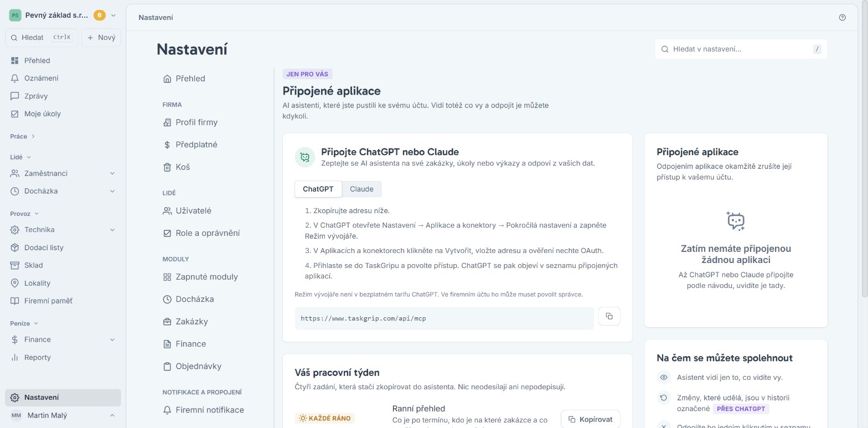Click the Firemní notifikace bell icon
The image size is (868, 428).
click(x=167, y=410)
